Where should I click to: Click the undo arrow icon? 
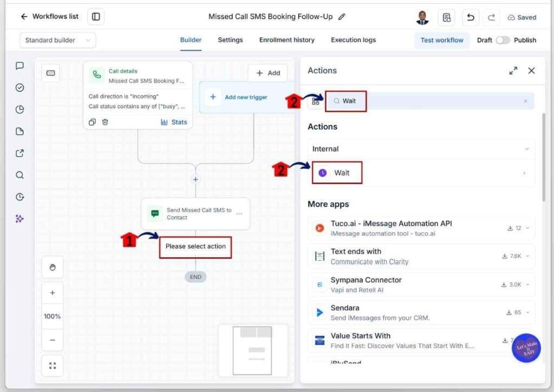470,17
